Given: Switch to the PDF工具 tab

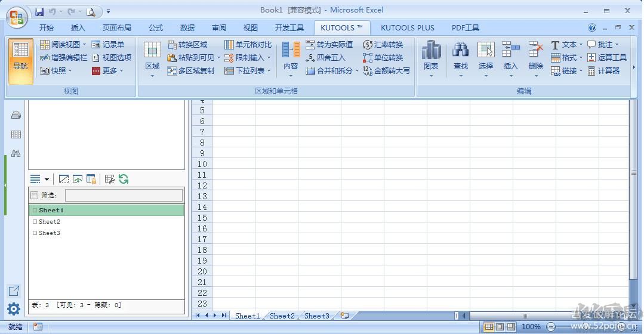Looking at the screenshot, I should (x=466, y=27).
